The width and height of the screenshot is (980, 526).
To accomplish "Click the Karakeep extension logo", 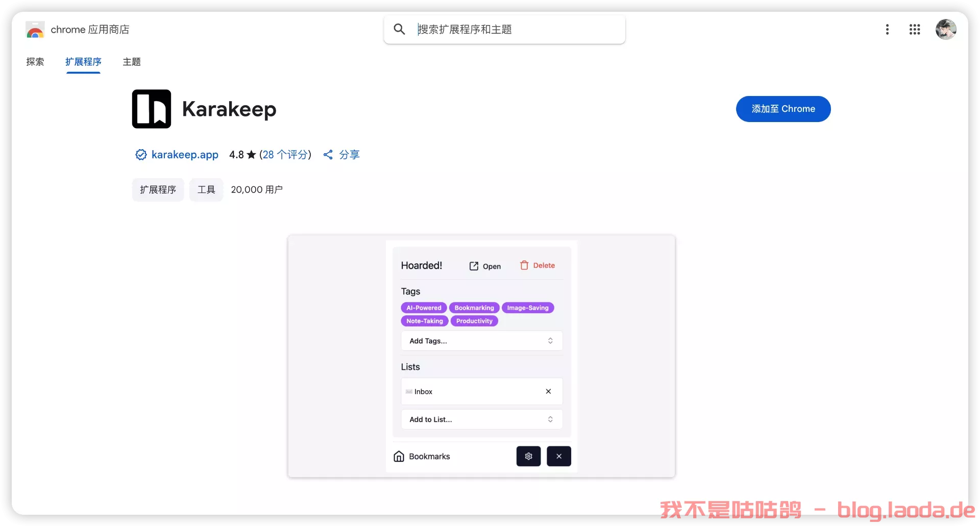I will 152,109.
